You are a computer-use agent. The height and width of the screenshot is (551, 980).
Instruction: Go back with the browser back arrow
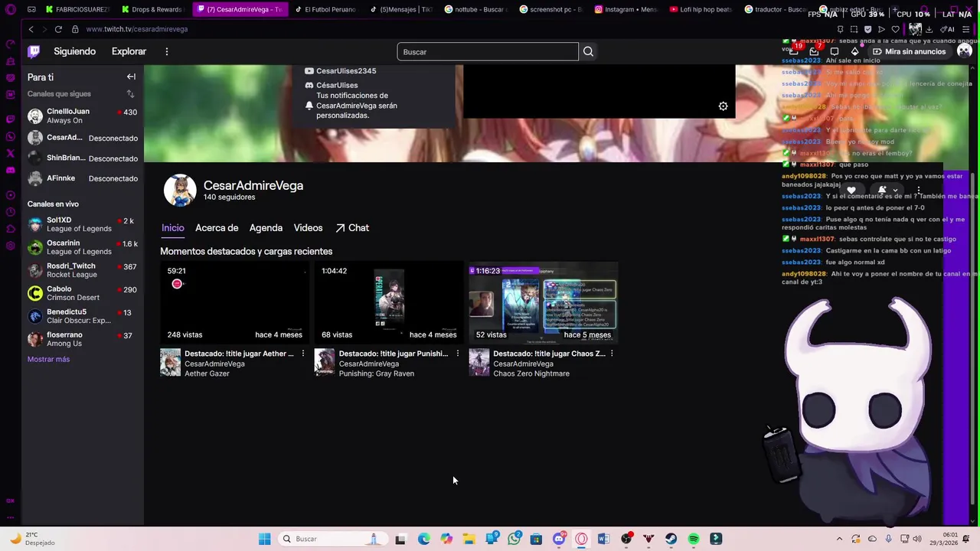(x=31, y=29)
